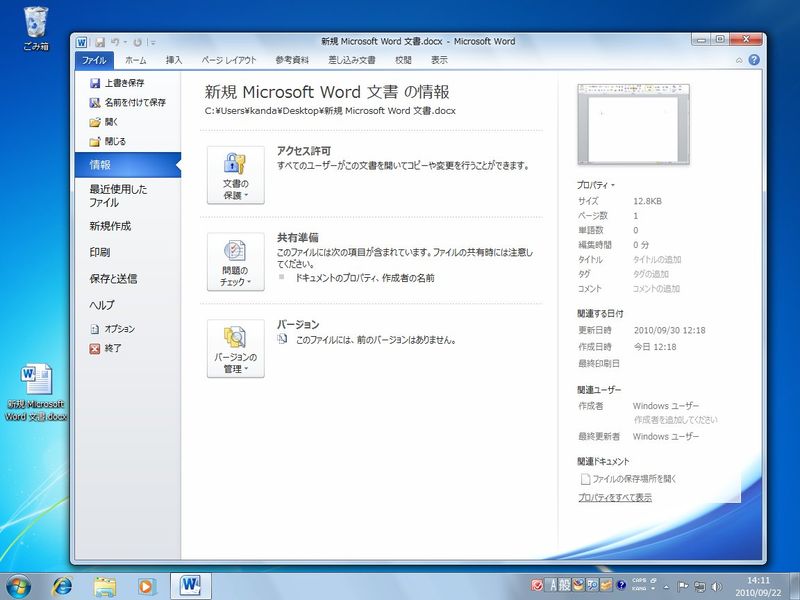
Task: Open バージョンの管理 dropdown button
Action: click(x=236, y=348)
